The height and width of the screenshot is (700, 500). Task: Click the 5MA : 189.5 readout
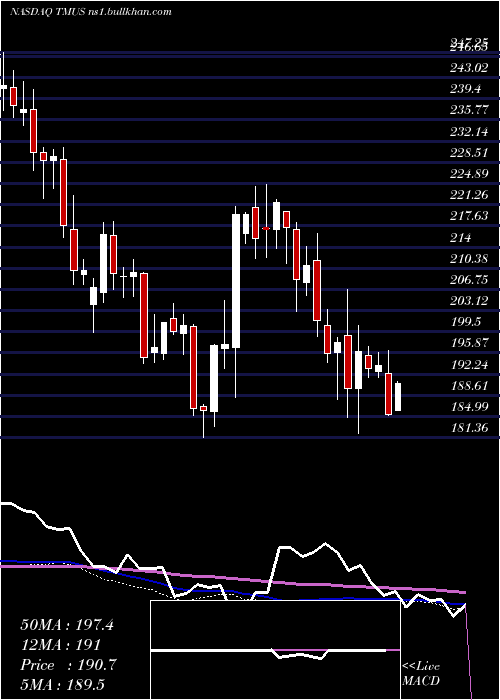[62, 684]
